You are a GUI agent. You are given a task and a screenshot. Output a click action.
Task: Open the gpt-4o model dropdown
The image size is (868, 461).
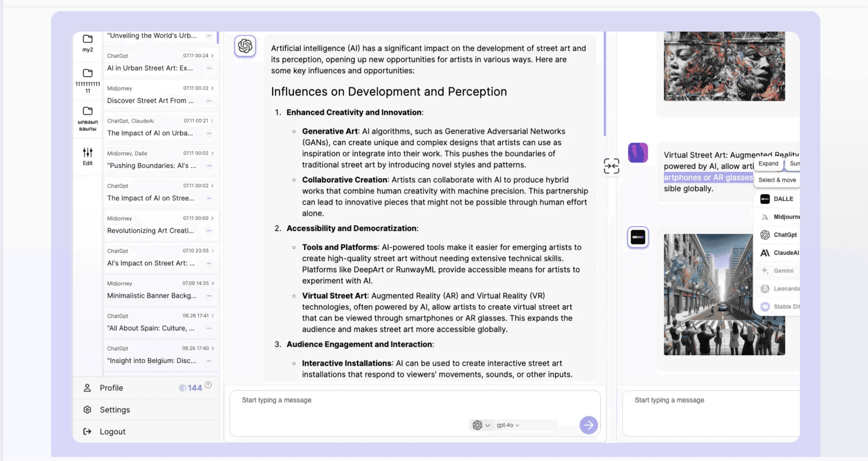[508, 425]
